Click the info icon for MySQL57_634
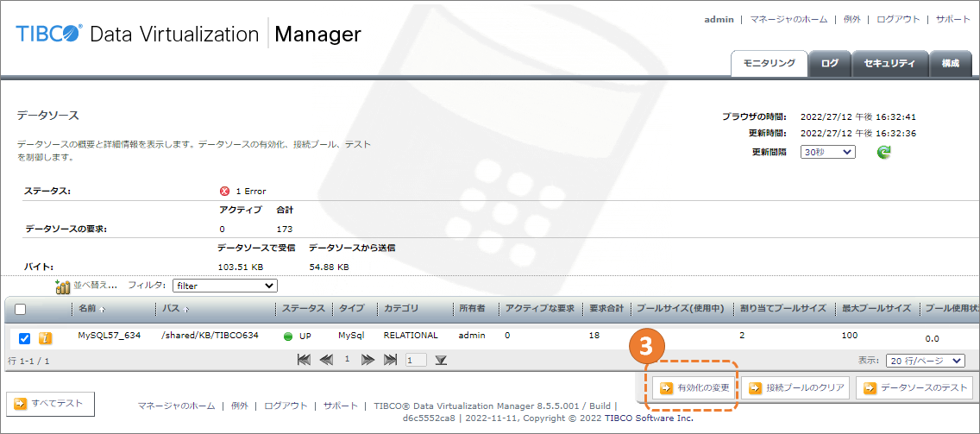 point(46,338)
